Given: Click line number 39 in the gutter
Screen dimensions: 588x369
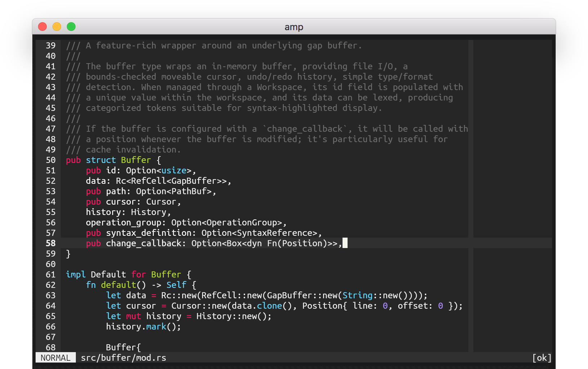Looking at the screenshot, I should pos(50,46).
